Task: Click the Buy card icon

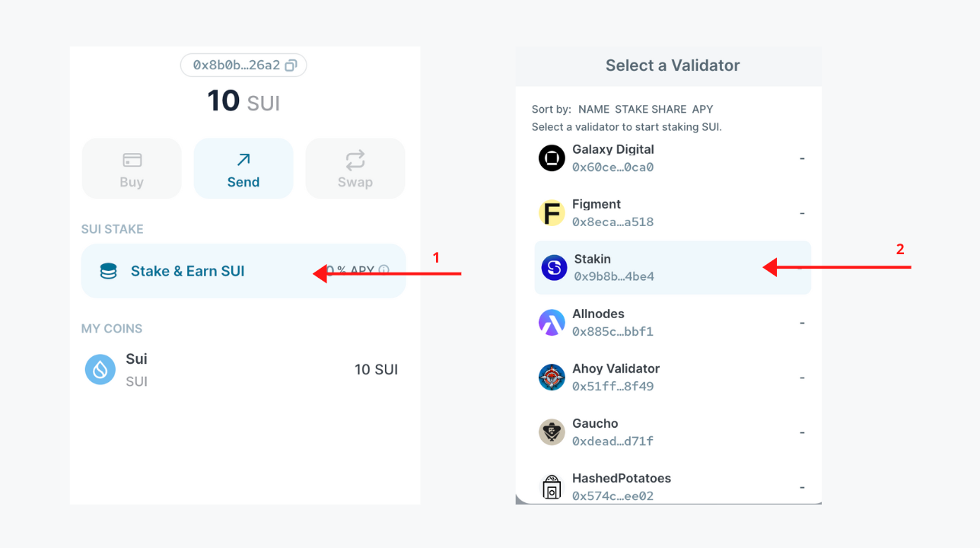Action: (131, 161)
